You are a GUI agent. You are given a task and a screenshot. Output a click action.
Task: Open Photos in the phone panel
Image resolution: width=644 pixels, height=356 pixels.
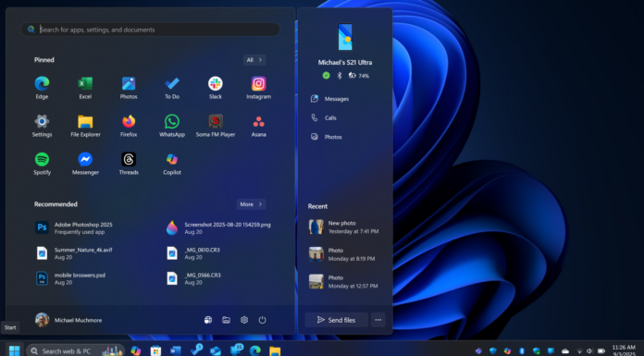[x=327, y=137]
